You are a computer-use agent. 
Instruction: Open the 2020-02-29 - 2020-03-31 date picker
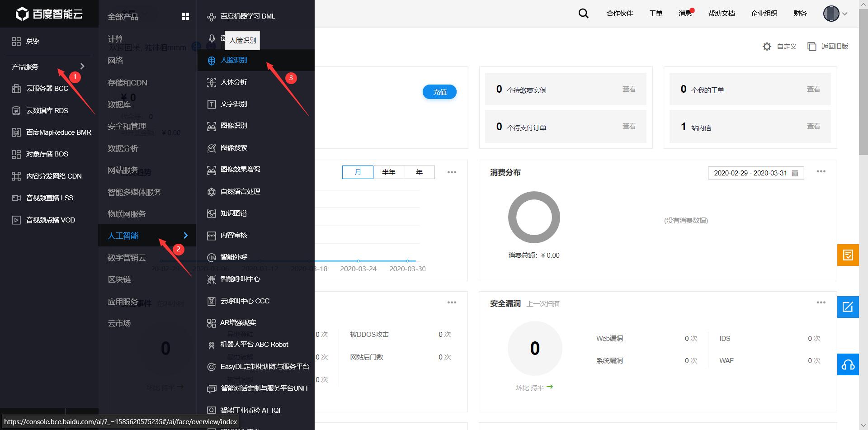pos(756,173)
